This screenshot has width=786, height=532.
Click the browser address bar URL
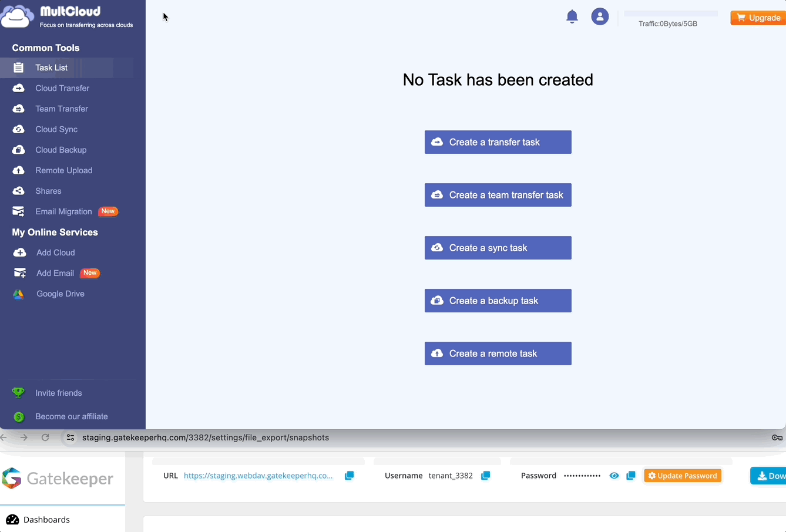coord(206,437)
